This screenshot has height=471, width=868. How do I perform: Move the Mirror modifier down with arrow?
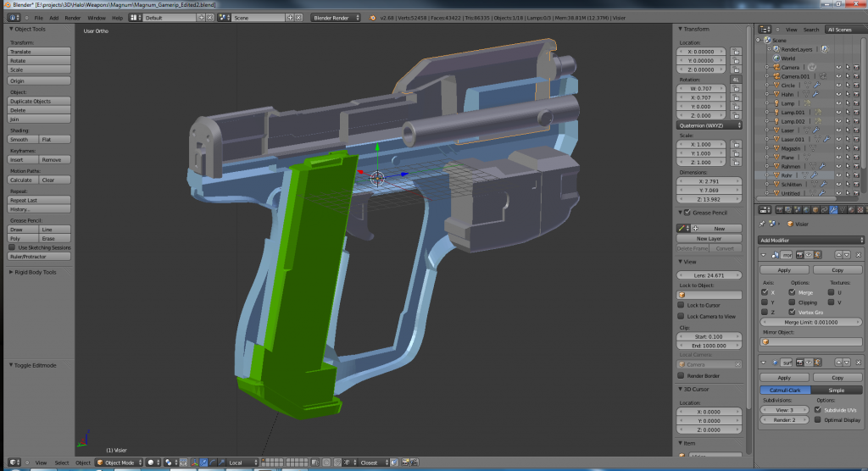[847, 255]
